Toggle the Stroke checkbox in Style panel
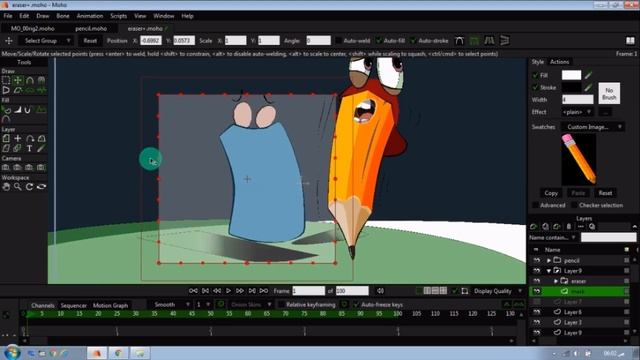This screenshot has height=360, width=640. 535,88
